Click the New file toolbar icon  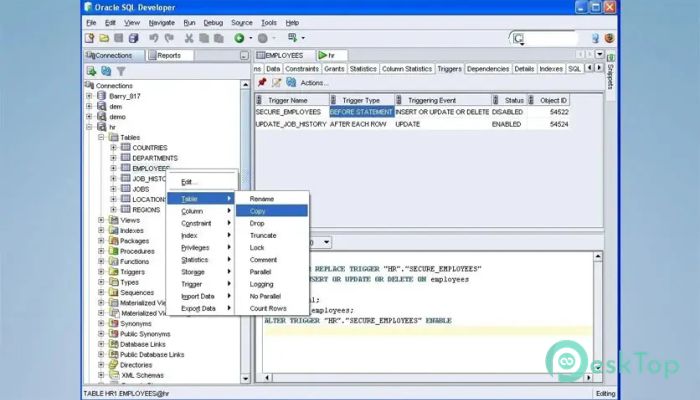[89, 38]
